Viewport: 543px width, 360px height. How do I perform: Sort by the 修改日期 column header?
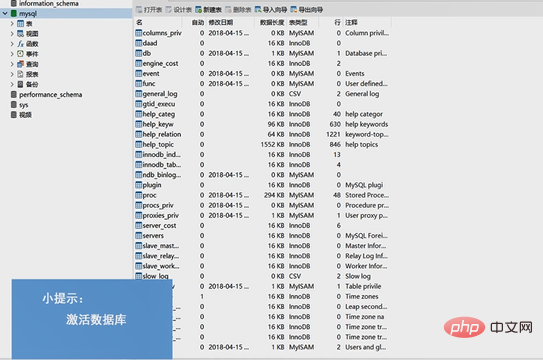coord(221,22)
